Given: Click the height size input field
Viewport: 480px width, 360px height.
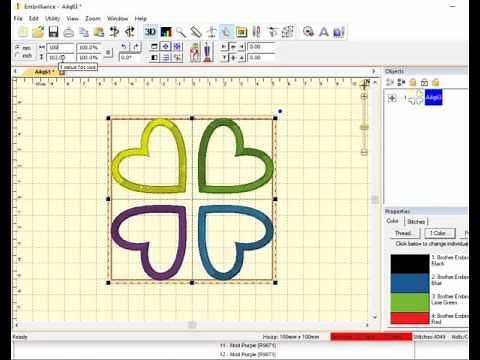Looking at the screenshot, I should coord(60,57).
